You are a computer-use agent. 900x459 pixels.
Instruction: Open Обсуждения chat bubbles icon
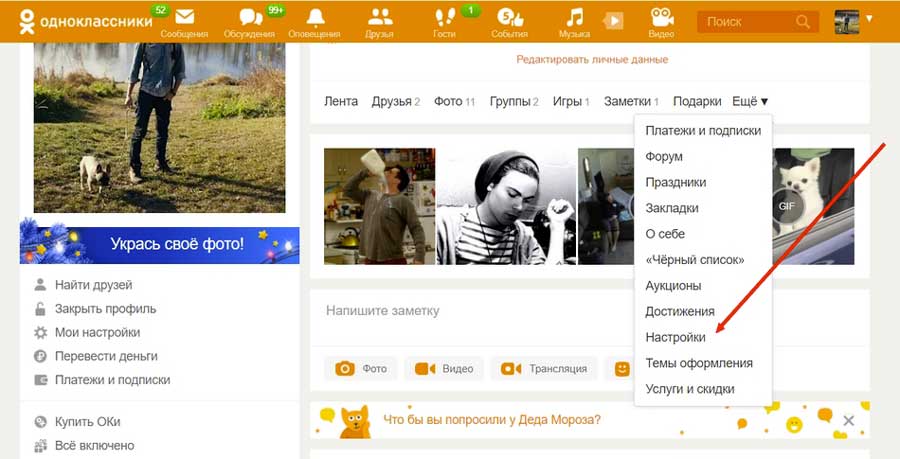pos(250,17)
